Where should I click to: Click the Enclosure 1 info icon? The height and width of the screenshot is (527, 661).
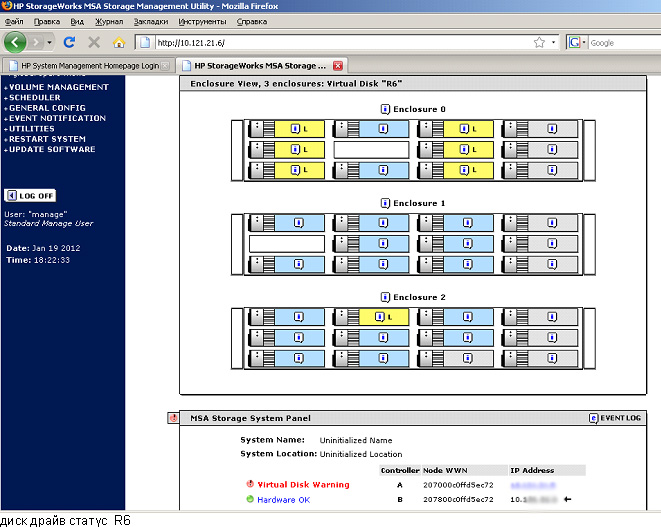coord(385,203)
